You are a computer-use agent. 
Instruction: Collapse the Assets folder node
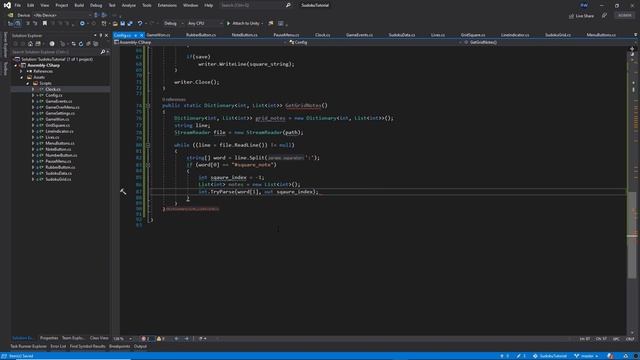click(x=22, y=78)
